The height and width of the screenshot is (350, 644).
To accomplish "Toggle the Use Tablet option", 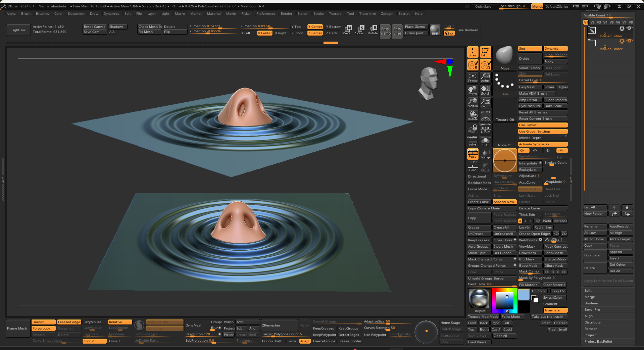I will 542,125.
